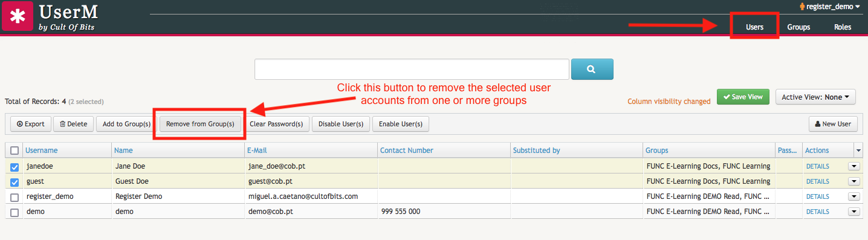Click the janedoe username cell

tap(40, 166)
